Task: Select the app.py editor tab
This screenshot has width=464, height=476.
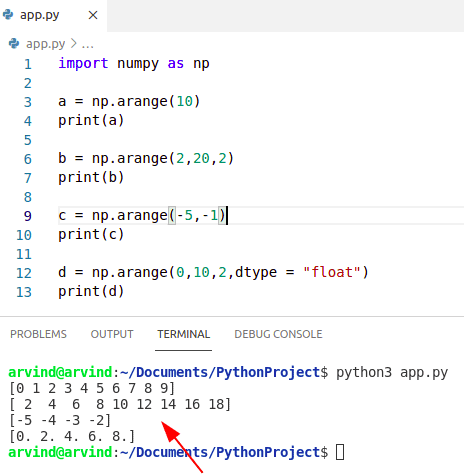Action: pyautogui.click(x=53, y=15)
